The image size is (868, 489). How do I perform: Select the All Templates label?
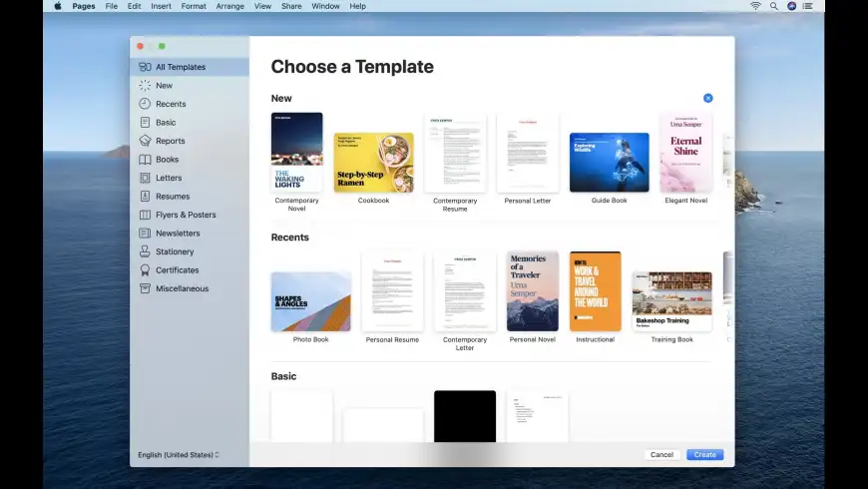181,67
